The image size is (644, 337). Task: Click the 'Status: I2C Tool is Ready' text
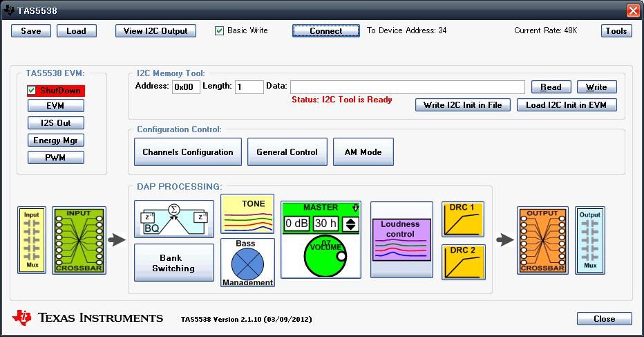point(342,100)
